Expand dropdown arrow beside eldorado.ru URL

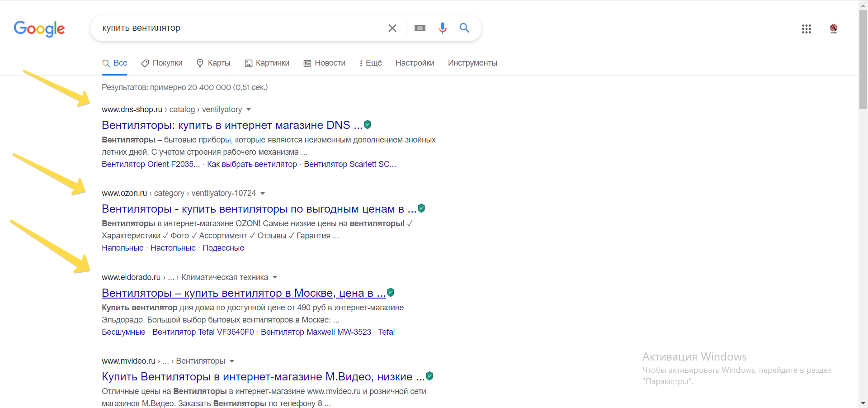[x=275, y=277]
